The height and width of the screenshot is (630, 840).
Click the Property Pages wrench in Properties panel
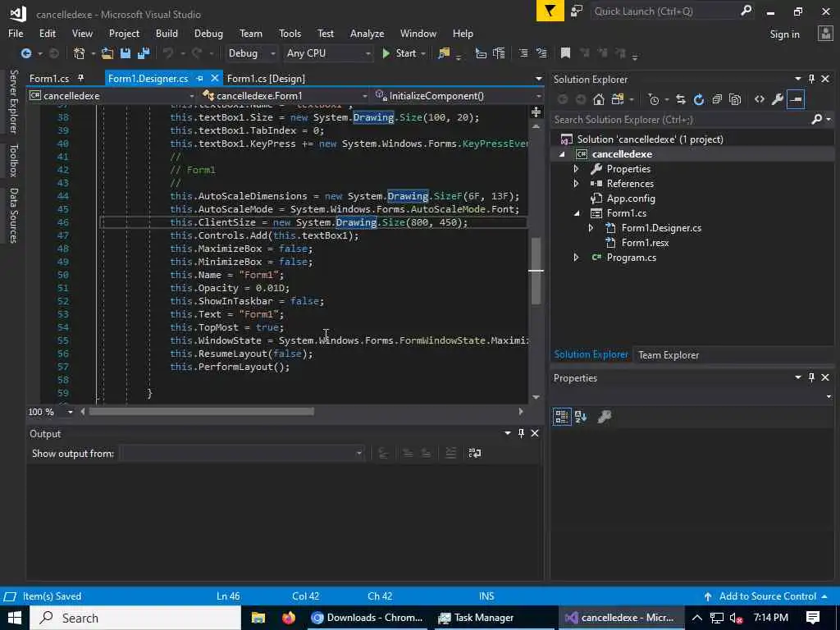coord(605,416)
